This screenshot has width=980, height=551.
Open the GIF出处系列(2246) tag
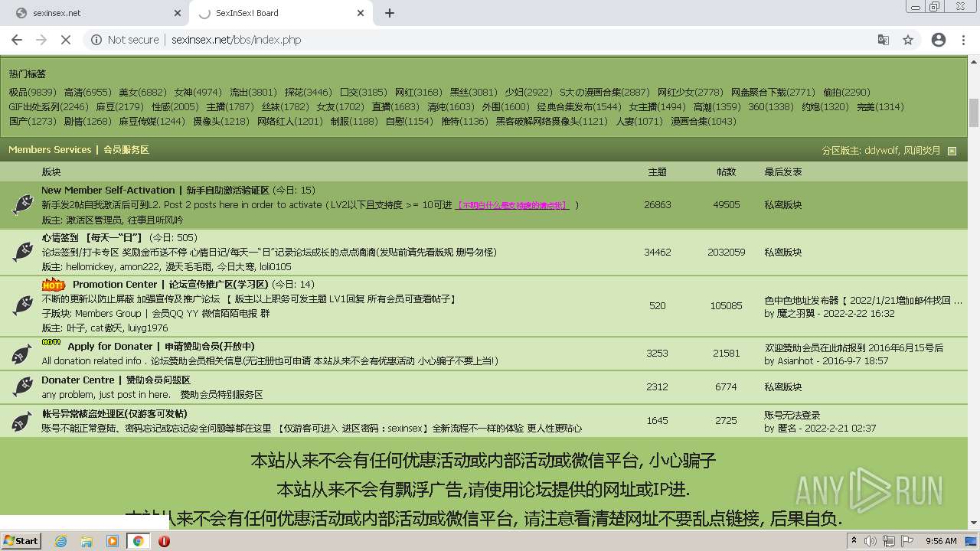coord(48,106)
